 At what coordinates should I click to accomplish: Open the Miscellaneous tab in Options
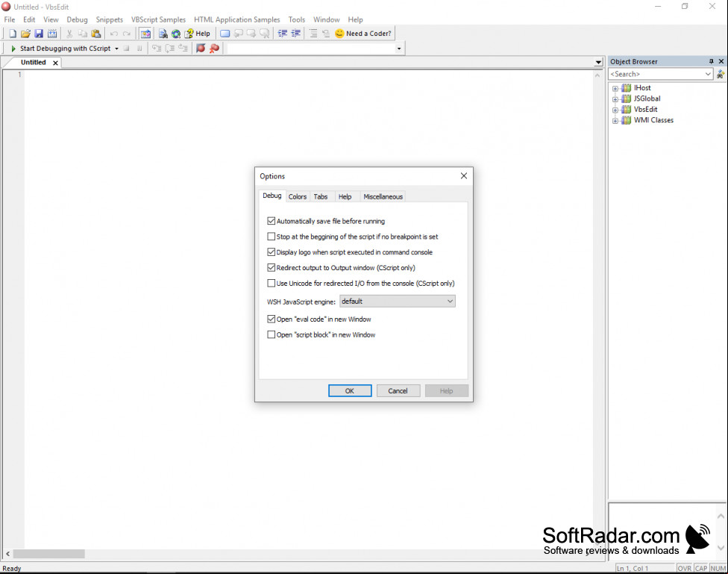pyautogui.click(x=383, y=196)
